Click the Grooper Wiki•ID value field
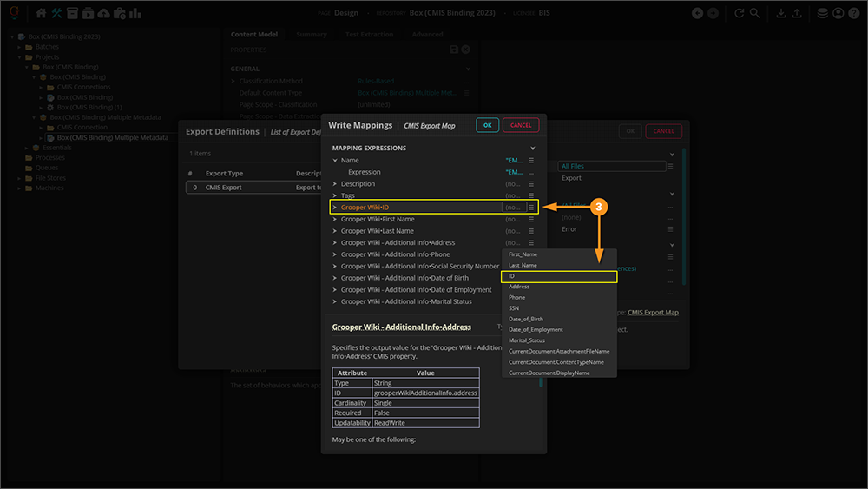Image resolution: width=868 pixels, height=489 pixels. [514, 208]
